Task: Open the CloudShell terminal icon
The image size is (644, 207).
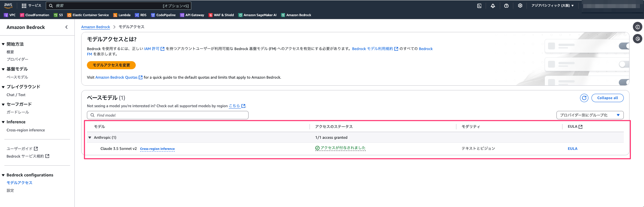Action: (x=479, y=6)
